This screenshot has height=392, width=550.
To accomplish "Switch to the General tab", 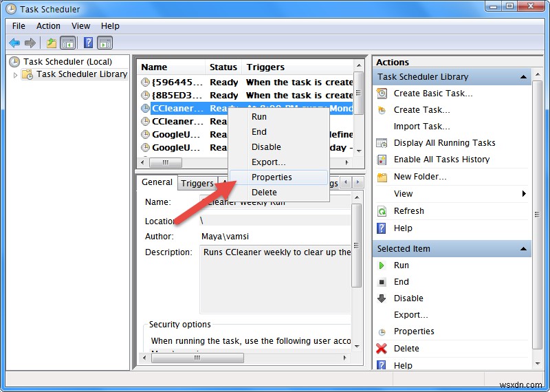I will pos(157,182).
